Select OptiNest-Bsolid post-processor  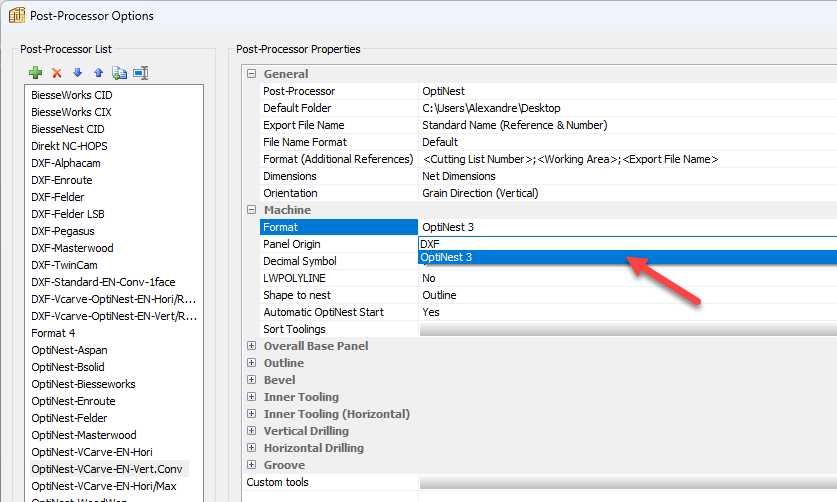click(x=68, y=367)
